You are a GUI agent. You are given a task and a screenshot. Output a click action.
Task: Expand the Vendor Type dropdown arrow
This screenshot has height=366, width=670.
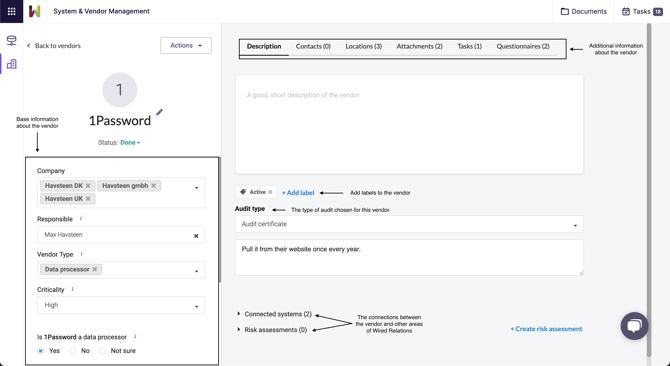point(197,271)
